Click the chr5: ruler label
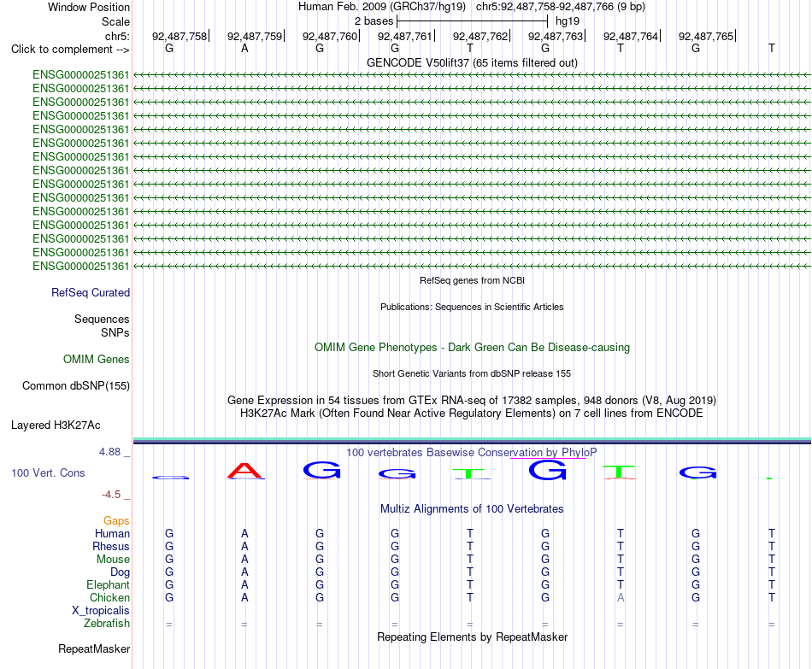The image size is (812, 669). pos(117,36)
